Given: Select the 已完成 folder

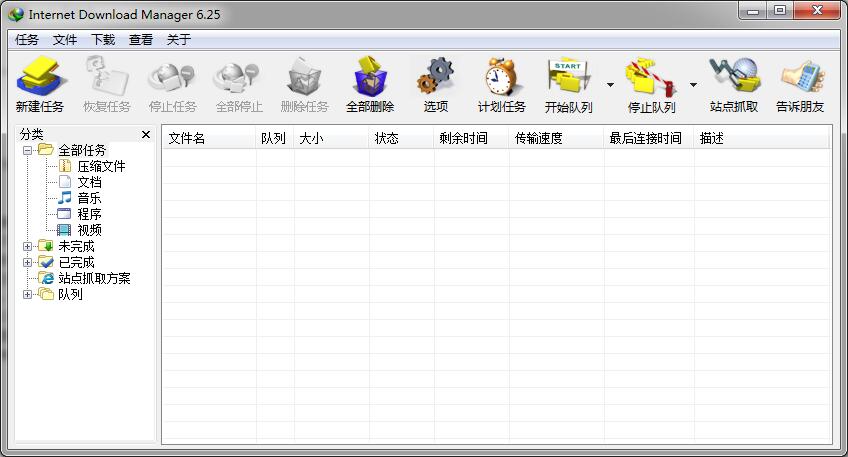Looking at the screenshot, I should 76,263.
